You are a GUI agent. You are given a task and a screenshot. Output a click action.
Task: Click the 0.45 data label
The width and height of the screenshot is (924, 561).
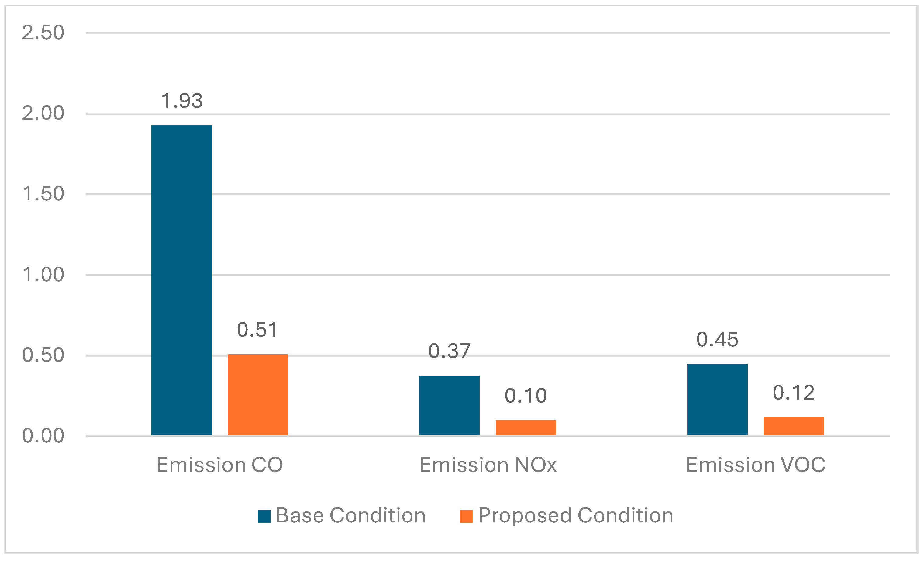(717, 340)
